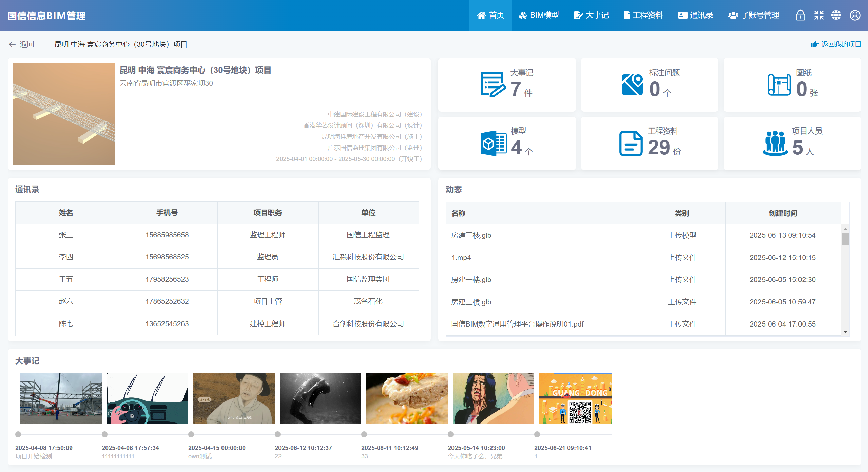Click the 动态 list scrollbar thumb
Screen dimensions: 868x472
[845, 239]
